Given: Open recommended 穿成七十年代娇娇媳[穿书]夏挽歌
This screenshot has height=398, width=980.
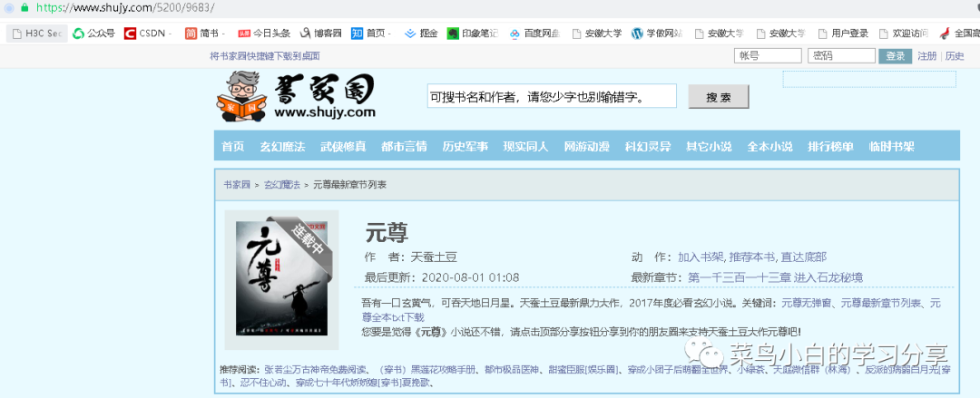Looking at the screenshot, I should tap(361, 382).
